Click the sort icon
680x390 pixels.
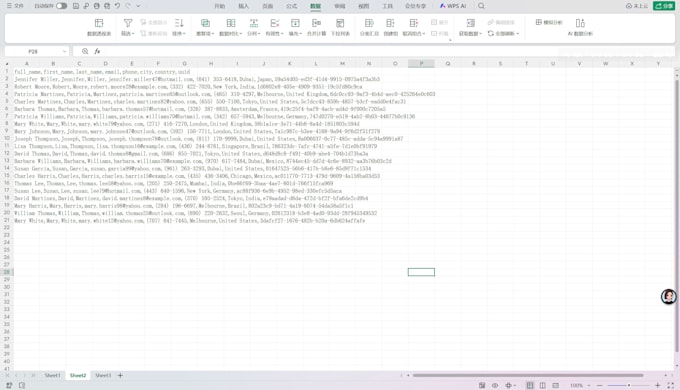[x=179, y=23]
